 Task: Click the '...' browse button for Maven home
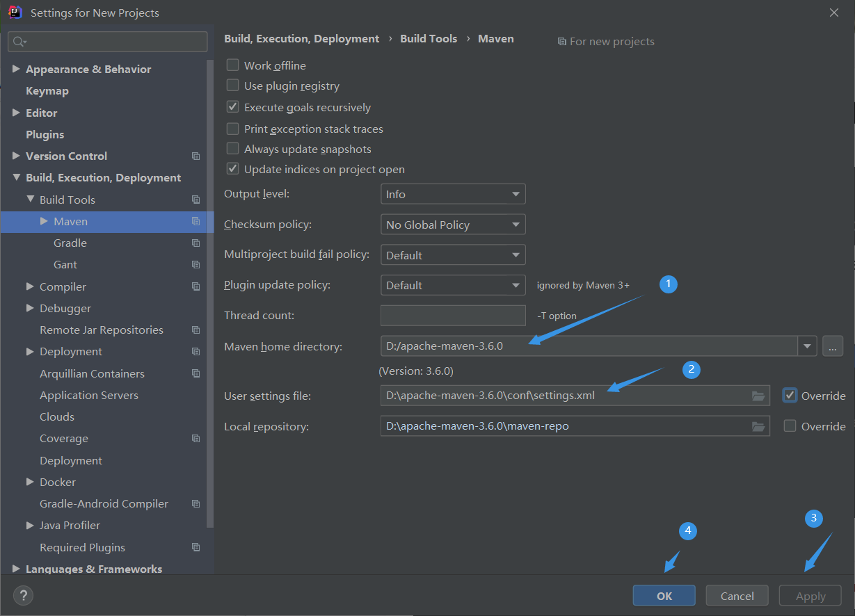(x=833, y=346)
